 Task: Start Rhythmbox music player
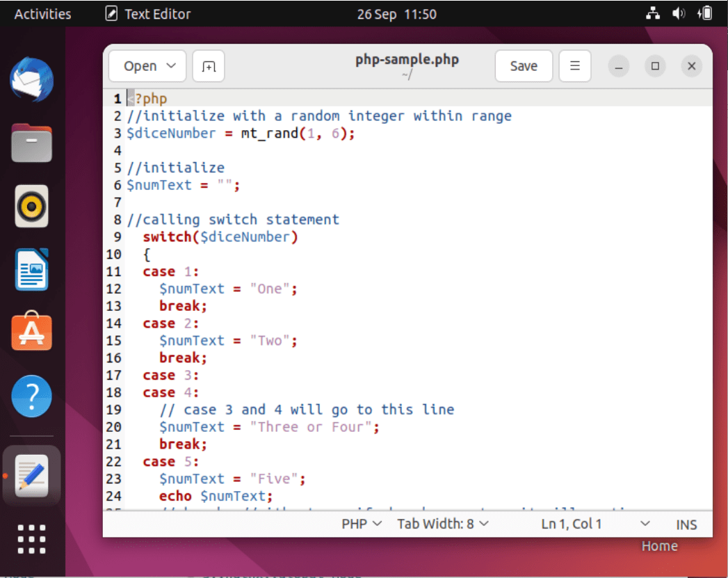31,207
